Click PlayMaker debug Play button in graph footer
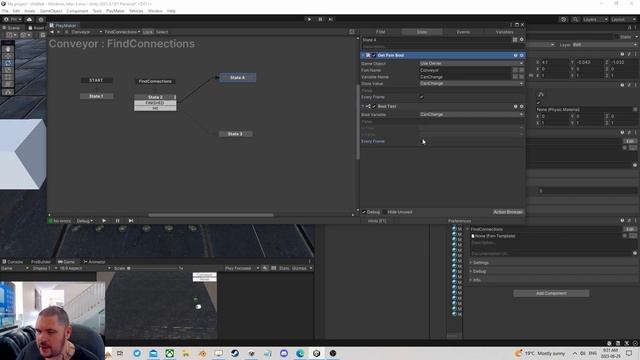 click(x=104, y=221)
